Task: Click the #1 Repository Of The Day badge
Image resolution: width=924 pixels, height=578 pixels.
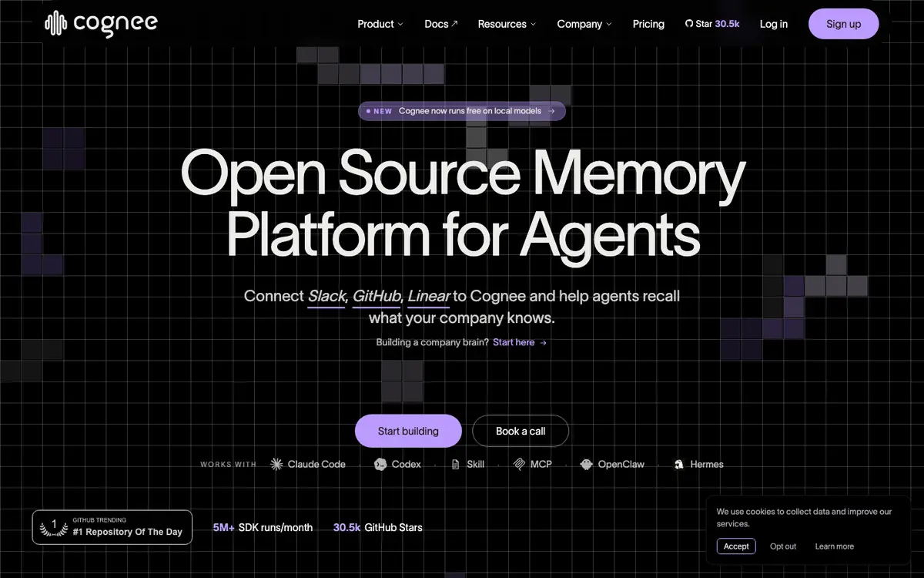Action: [112, 527]
